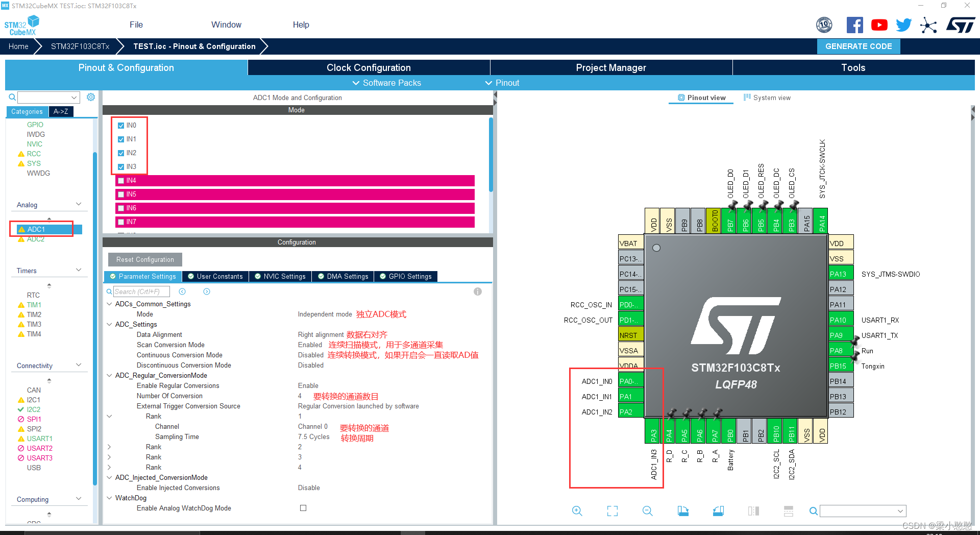Viewport: 980px width, 535px height.
Task: Rotate chip view counter-clockwise icon
Action: click(x=718, y=511)
